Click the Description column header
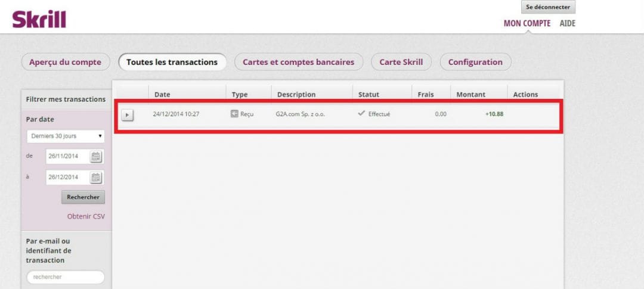This screenshot has width=644, height=289. [x=296, y=94]
